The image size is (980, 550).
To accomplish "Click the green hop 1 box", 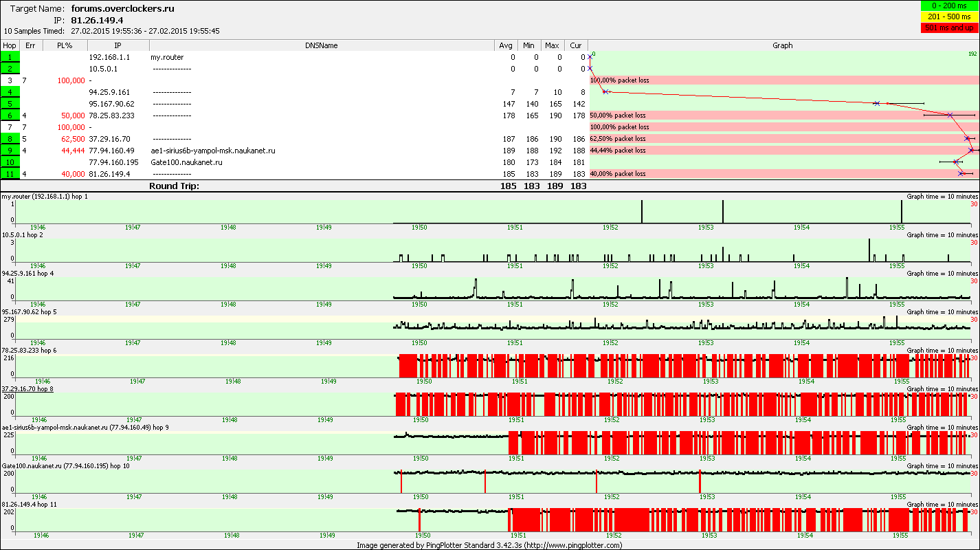I will coord(10,57).
